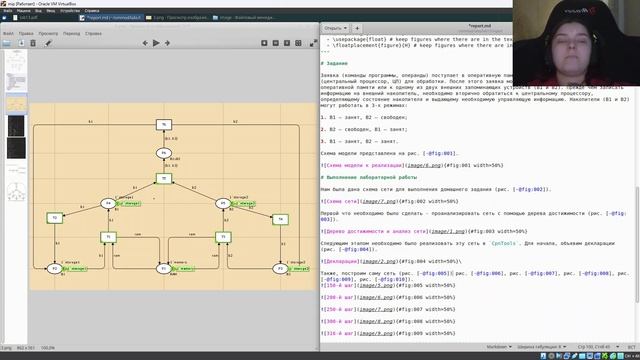Toggle fullscreen mode in image viewer
Image resolution: width=640 pixels, height=360 pixels.
point(313,43)
